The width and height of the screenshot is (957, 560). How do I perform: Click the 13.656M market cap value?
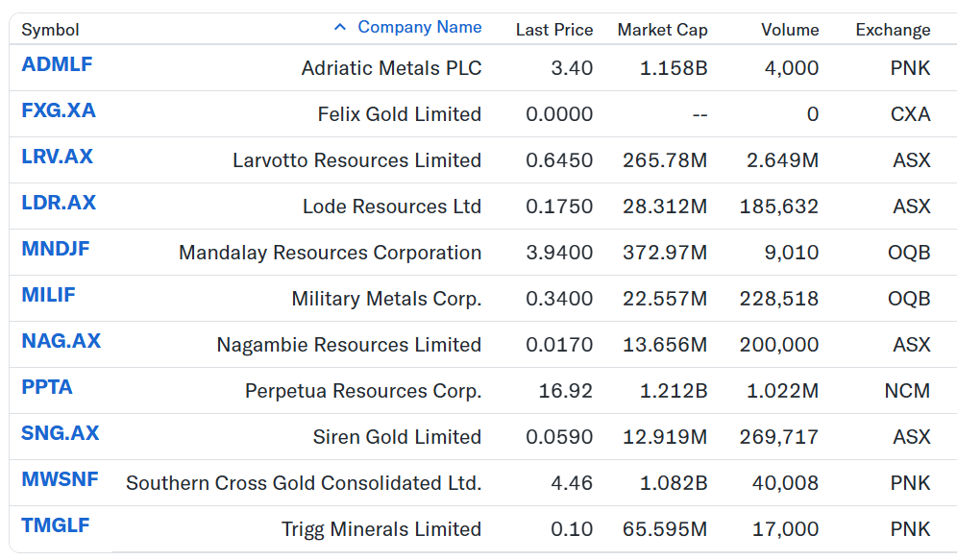pos(665,345)
